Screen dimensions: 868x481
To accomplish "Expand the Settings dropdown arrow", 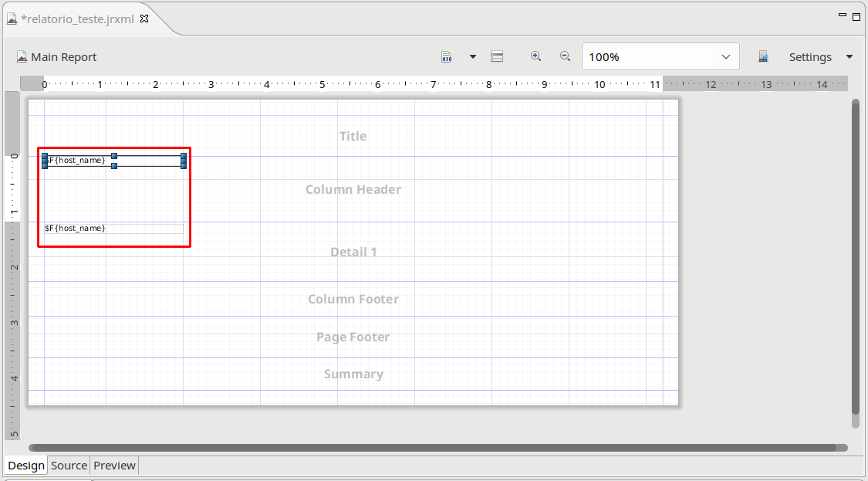I will click(x=849, y=57).
